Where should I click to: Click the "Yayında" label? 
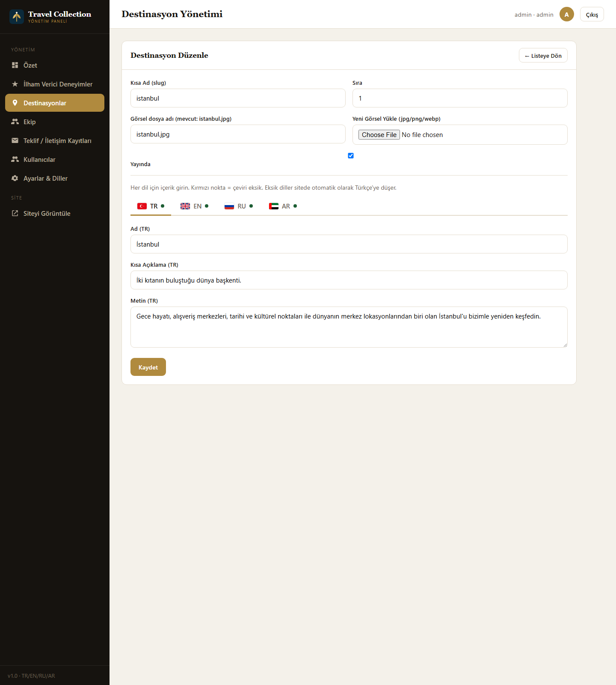(140, 164)
